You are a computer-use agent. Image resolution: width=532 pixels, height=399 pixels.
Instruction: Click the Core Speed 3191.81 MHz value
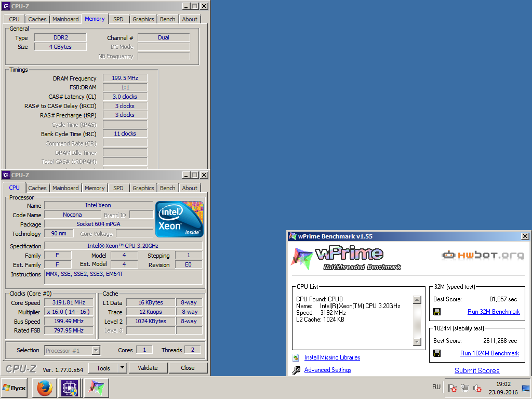(x=69, y=302)
